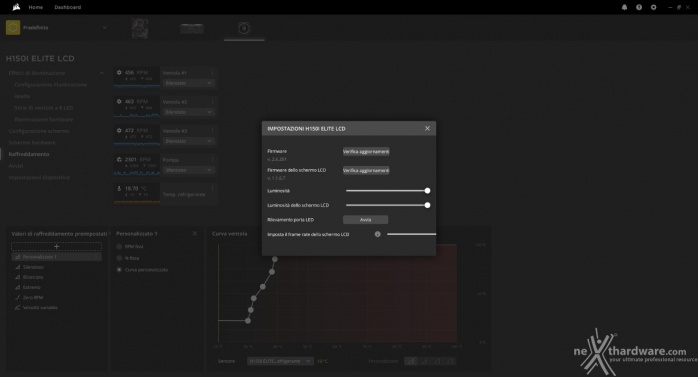
Task: Open Ventola #2 cooling preset dropdown
Action: [x=188, y=112]
